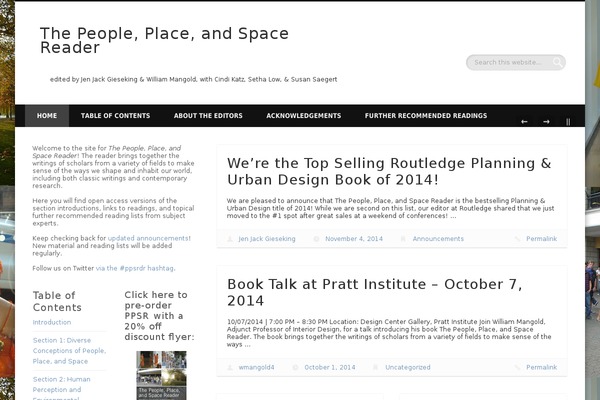Screen dimensions: 600x400
Task: Click the sidebar 'Table of Contents' heading
Action: [57, 301]
